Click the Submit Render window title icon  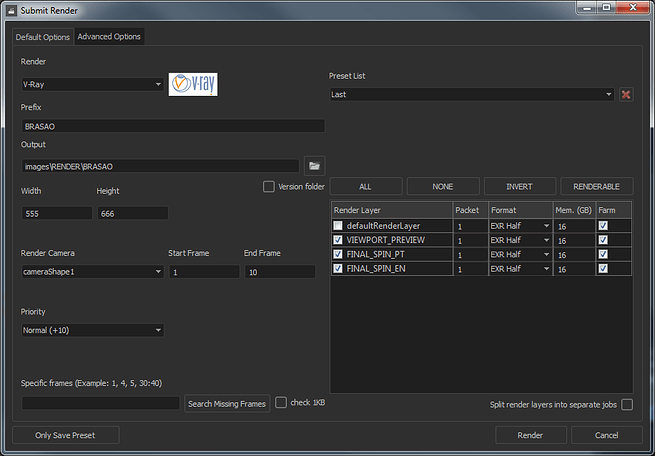pos(10,9)
